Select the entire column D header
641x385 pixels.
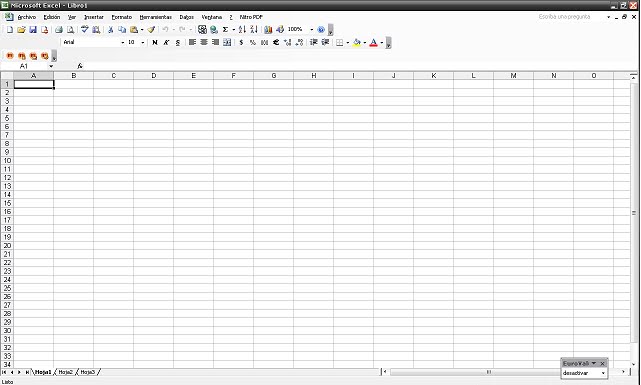[x=153, y=76]
